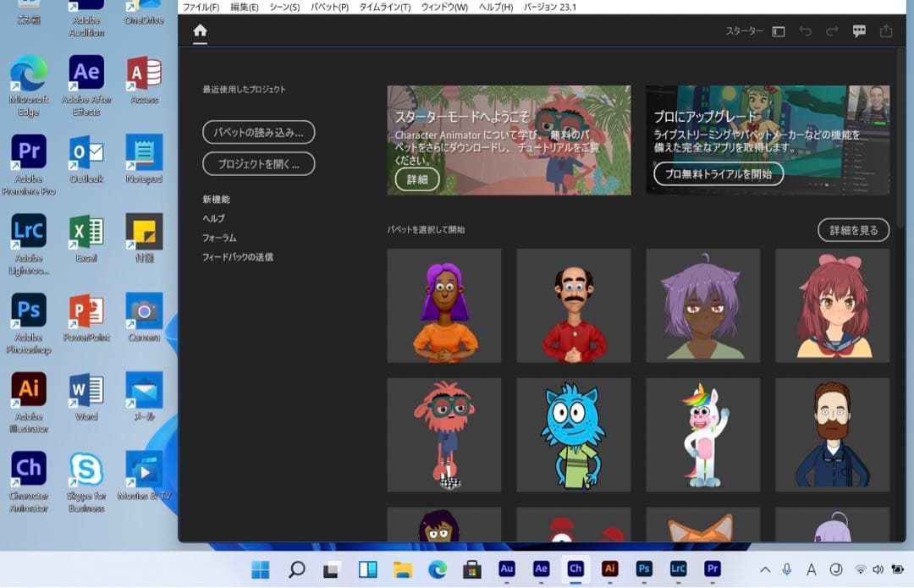This screenshot has height=588, width=914.
Task: Click the Home icon in Character Animator
Action: point(200,32)
